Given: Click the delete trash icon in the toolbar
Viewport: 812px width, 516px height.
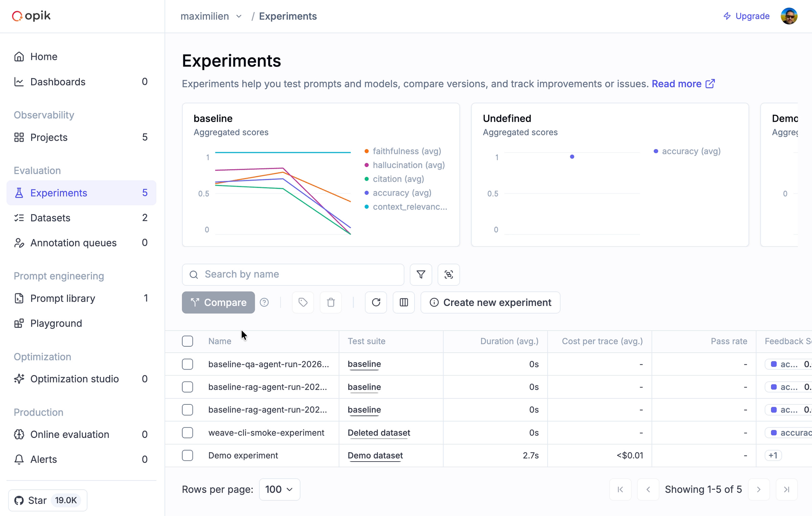Looking at the screenshot, I should tap(331, 302).
